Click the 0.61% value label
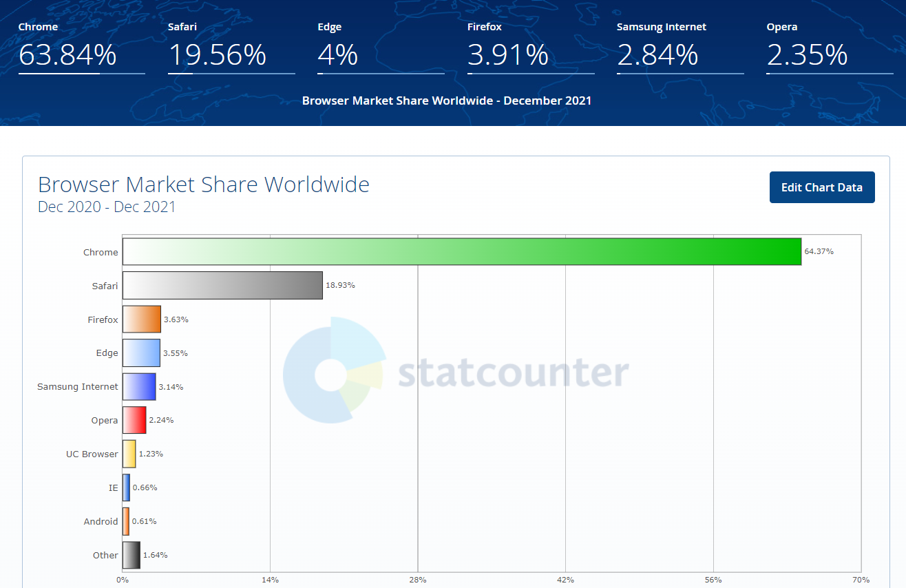This screenshot has height=588, width=906. [x=144, y=521]
